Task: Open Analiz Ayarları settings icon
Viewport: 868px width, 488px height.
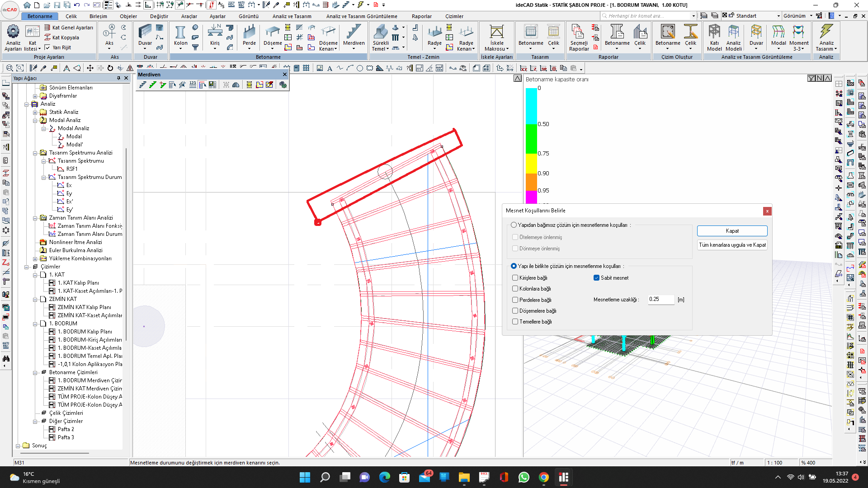Action: pos(13,37)
